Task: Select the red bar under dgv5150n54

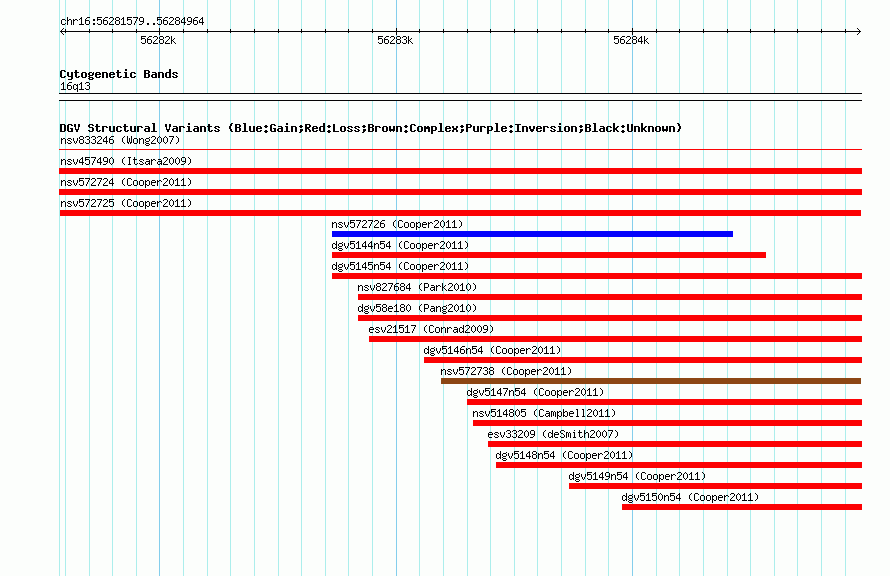Action: pos(742,507)
